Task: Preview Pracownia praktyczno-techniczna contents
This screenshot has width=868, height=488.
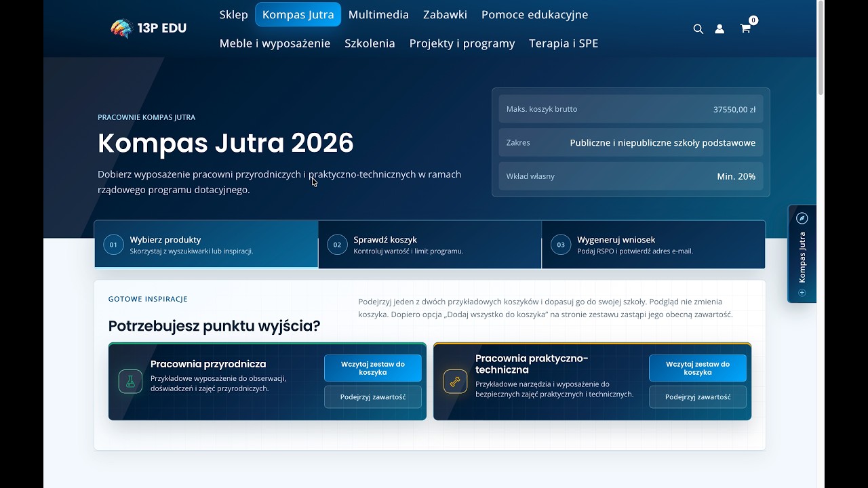Action: pos(698,397)
